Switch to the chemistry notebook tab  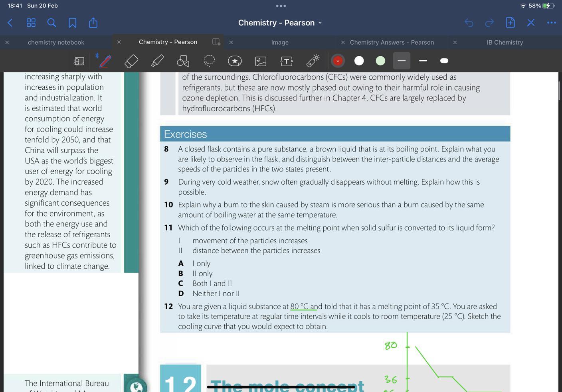tap(56, 42)
